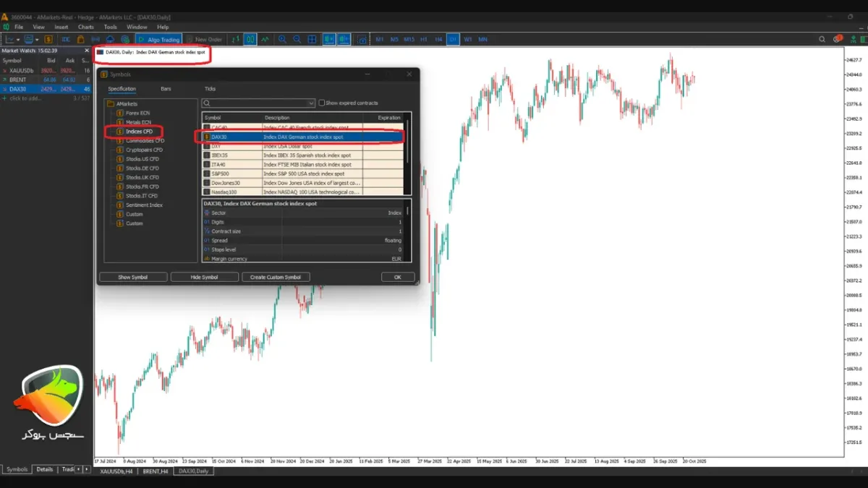Image resolution: width=868 pixels, height=488 pixels.
Task: Open trading Signals icon in toolbar
Action: [x=95, y=39]
